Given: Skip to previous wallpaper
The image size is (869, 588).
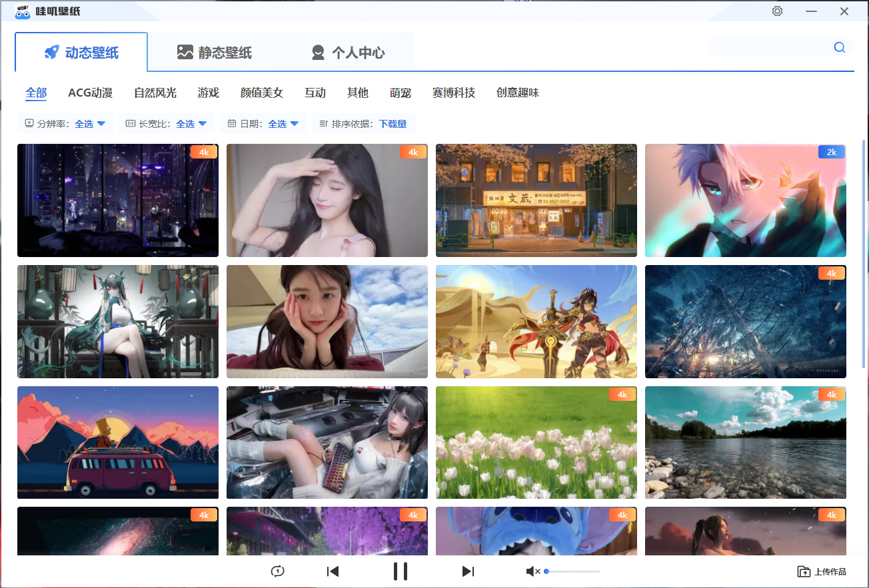Looking at the screenshot, I should [333, 571].
